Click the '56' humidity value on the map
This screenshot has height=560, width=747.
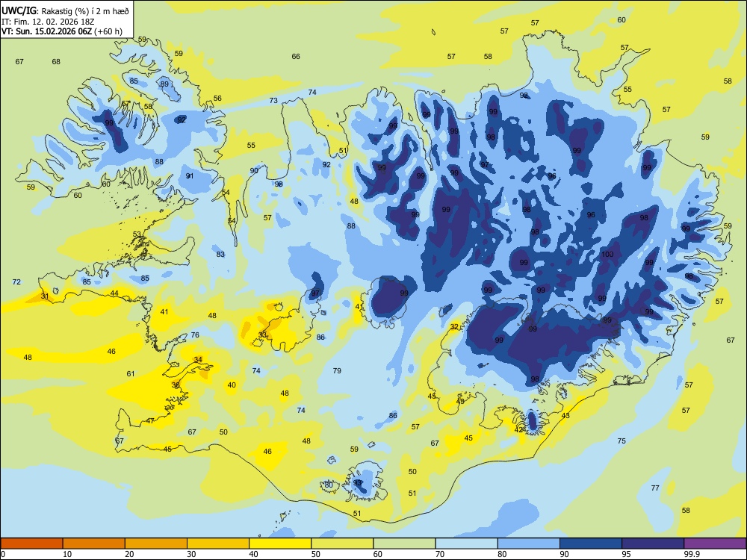pyautogui.click(x=217, y=98)
